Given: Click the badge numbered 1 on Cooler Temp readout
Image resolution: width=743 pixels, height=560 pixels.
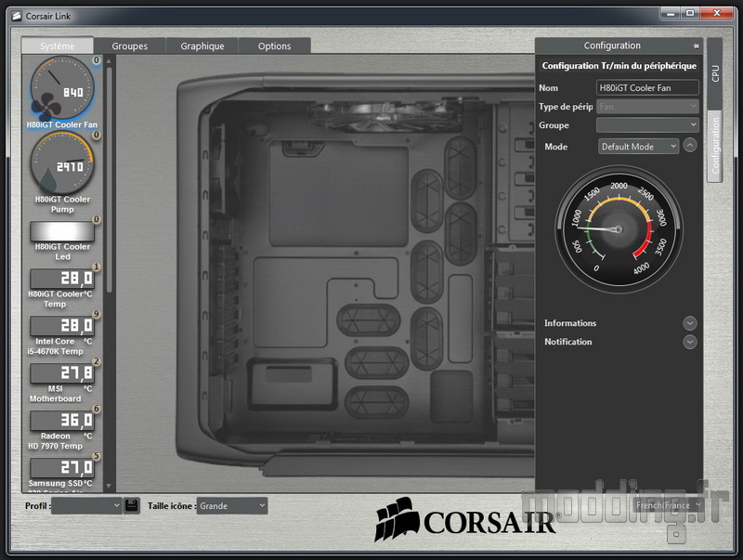Looking at the screenshot, I should [97, 267].
